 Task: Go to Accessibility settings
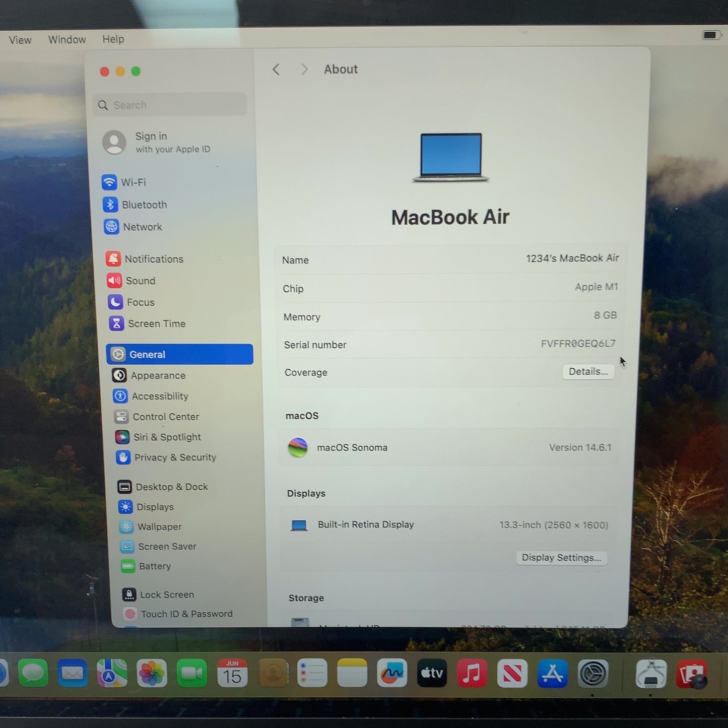[151, 396]
